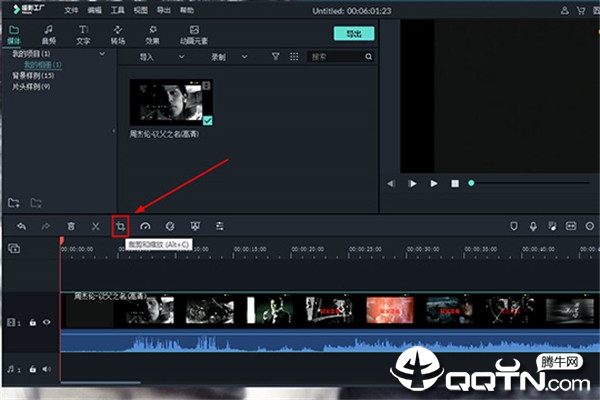Open the edit settings sliders icon
This screenshot has height=400, width=600.
tap(220, 226)
